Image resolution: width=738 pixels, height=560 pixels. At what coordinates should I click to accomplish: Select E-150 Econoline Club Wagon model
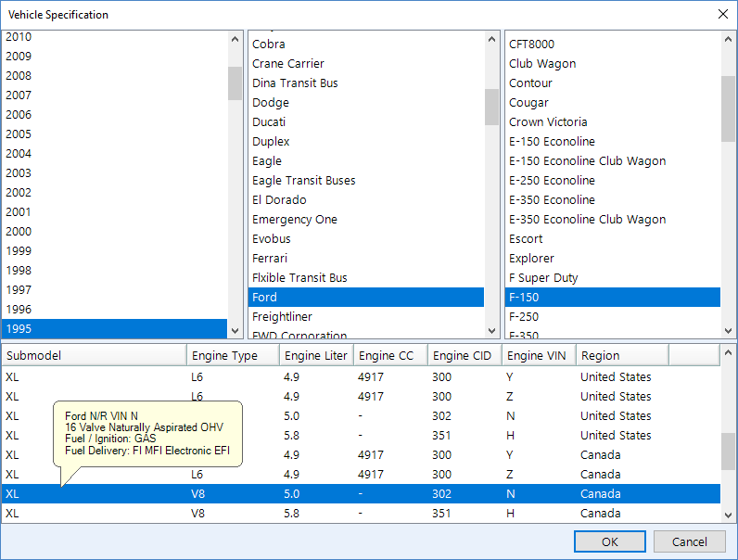click(613, 161)
